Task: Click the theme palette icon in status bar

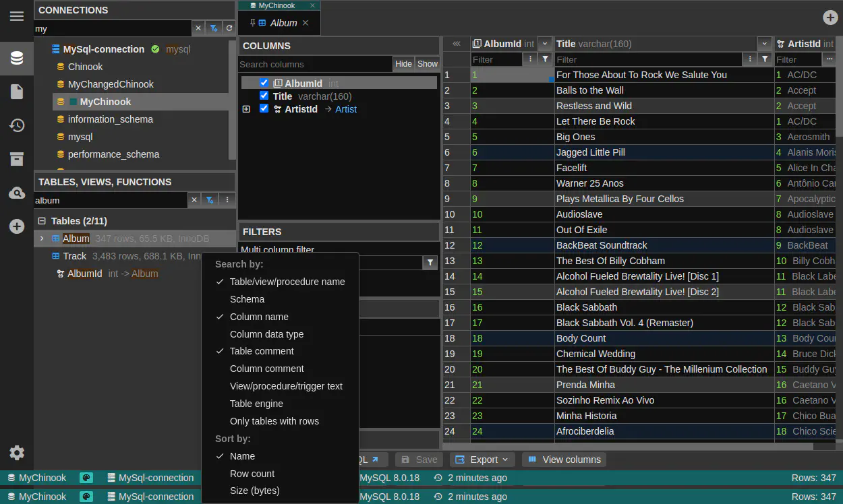Action: point(86,478)
